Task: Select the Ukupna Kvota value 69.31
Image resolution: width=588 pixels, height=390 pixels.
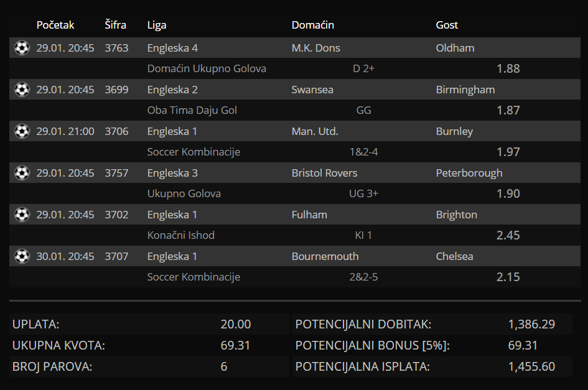Action: pos(235,345)
